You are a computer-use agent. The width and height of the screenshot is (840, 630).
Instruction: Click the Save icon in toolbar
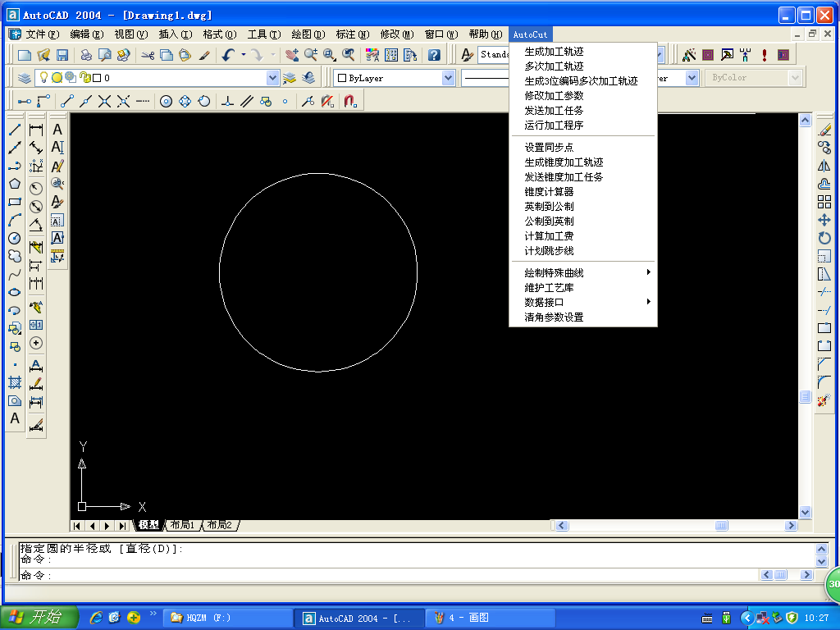[62, 55]
